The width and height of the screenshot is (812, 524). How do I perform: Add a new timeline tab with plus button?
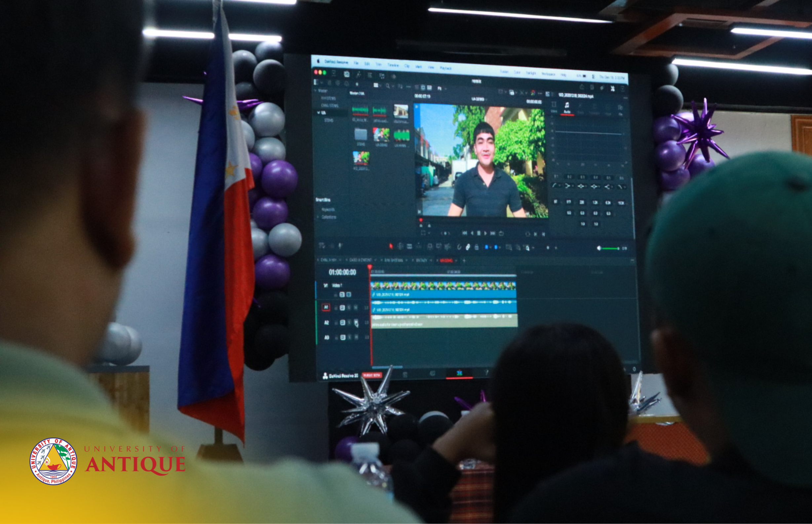[x=464, y=261]
